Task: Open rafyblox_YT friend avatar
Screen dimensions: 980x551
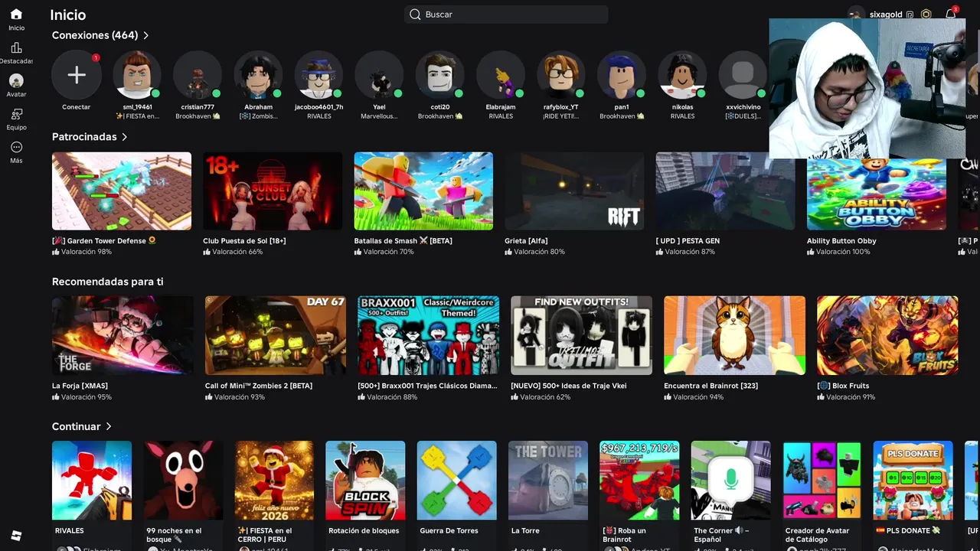Action: (561, 74)
